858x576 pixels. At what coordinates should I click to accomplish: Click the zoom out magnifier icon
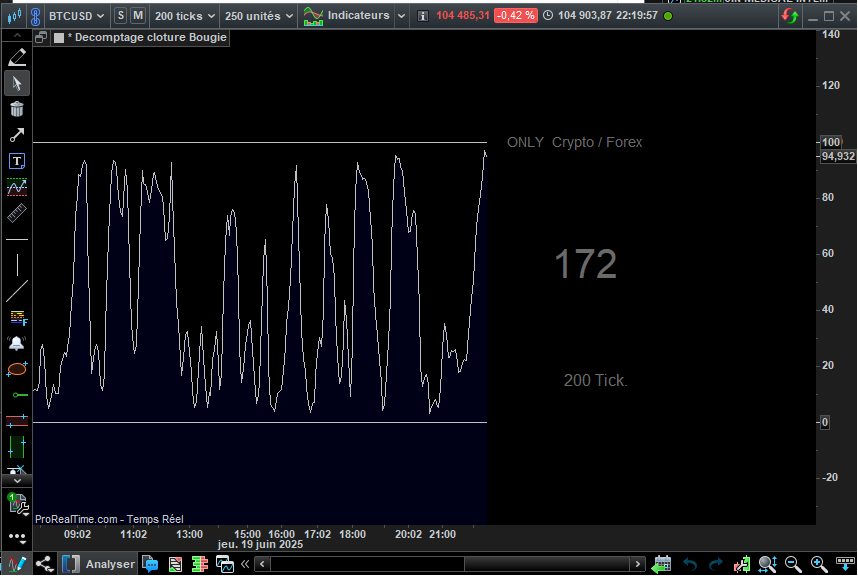point(793,564)
